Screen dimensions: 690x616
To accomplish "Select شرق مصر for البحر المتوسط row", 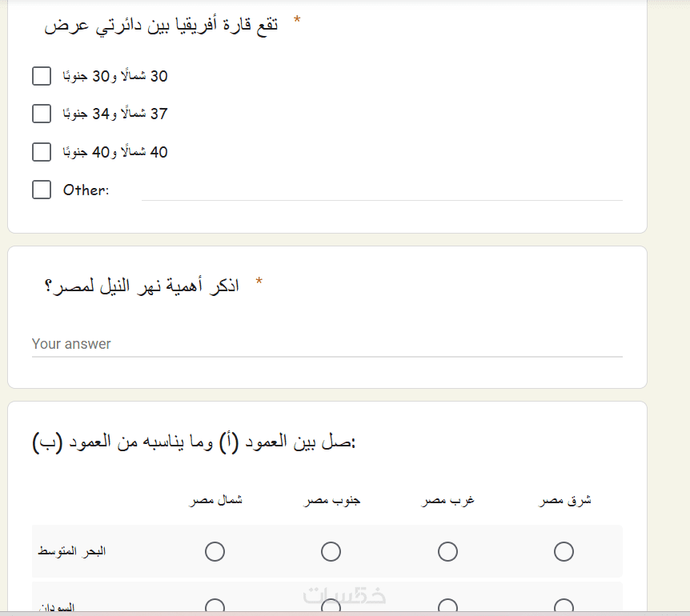I will [564, 551].
